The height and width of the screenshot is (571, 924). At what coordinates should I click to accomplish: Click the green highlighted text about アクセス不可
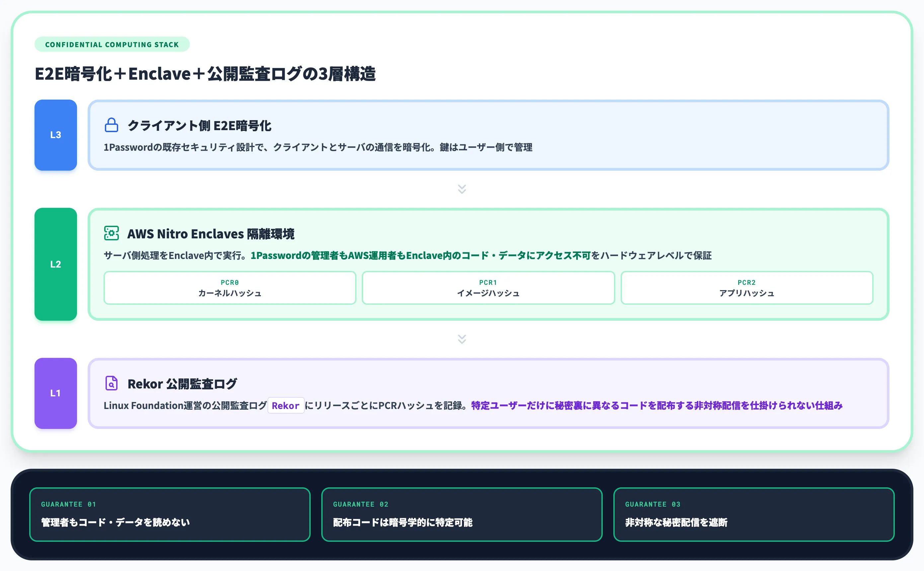tap(421, 256)
